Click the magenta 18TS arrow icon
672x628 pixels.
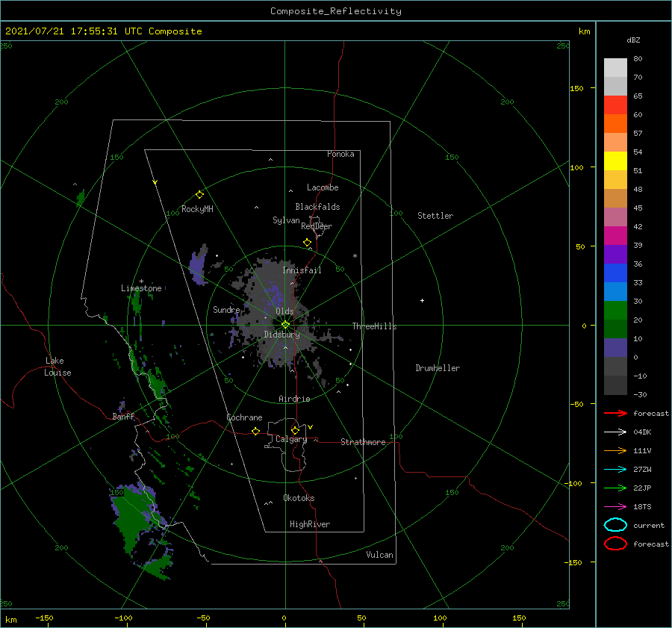pyautogui.click(x=615, y=507)
